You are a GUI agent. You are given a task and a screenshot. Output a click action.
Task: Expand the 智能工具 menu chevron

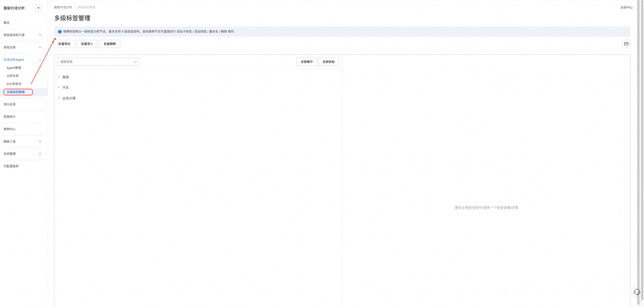click(x=40, y=141)
